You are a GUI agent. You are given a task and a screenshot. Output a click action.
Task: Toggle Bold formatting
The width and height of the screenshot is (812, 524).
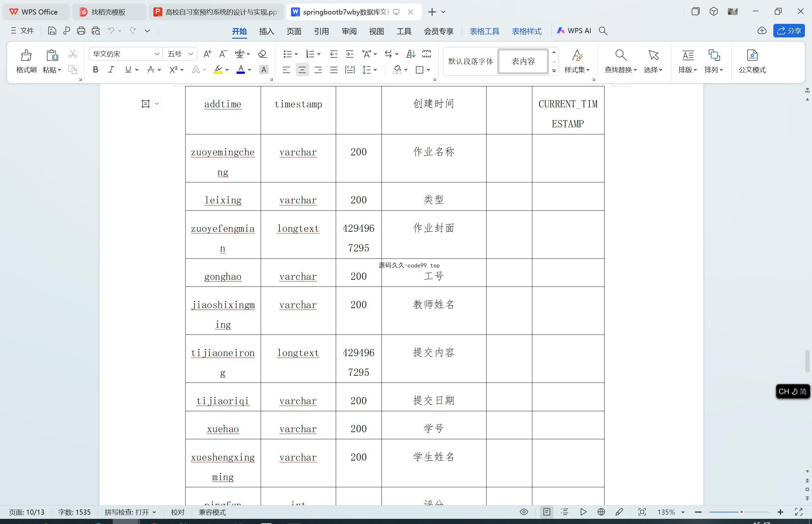[96, 70]
